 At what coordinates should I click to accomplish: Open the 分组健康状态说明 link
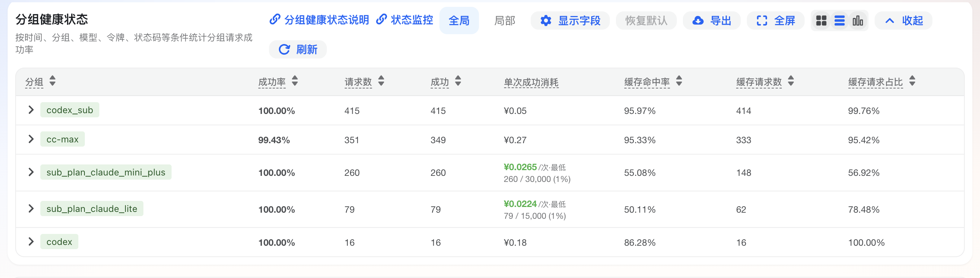(x=319, y=20)
